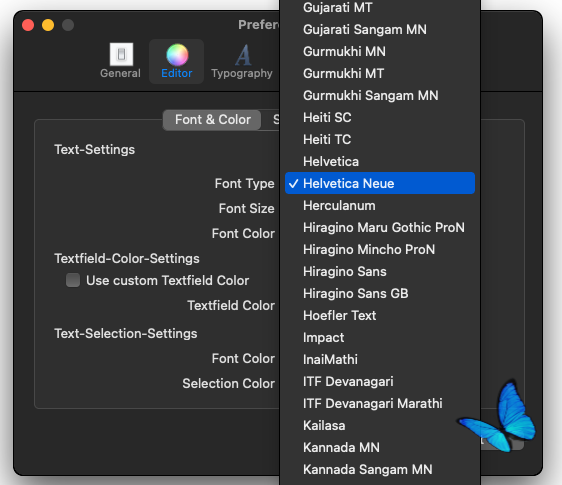Choose Hiragino Maru Gothic ProN font
Image resolution: width=562 pixels, height=485 pixels.
pos(380,228)
